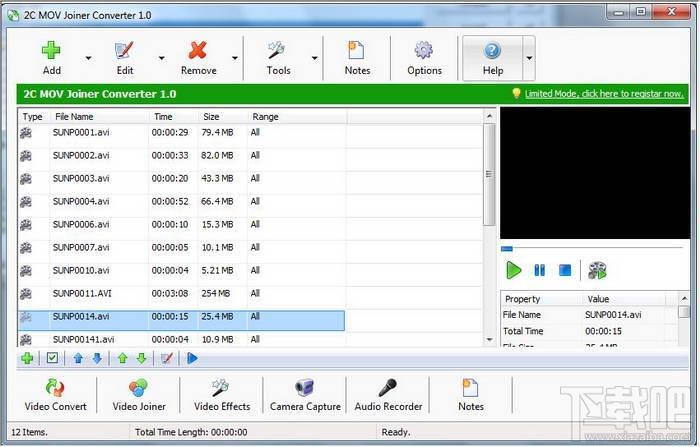700x447 pixels.
Task: Click the Remove red X icon
Action: click(x=198, y=50)
